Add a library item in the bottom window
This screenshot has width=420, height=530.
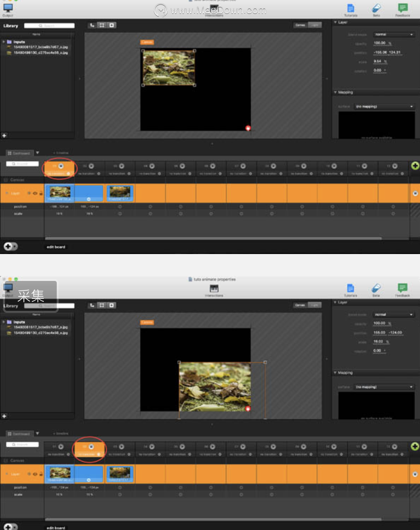coord(4,416)
